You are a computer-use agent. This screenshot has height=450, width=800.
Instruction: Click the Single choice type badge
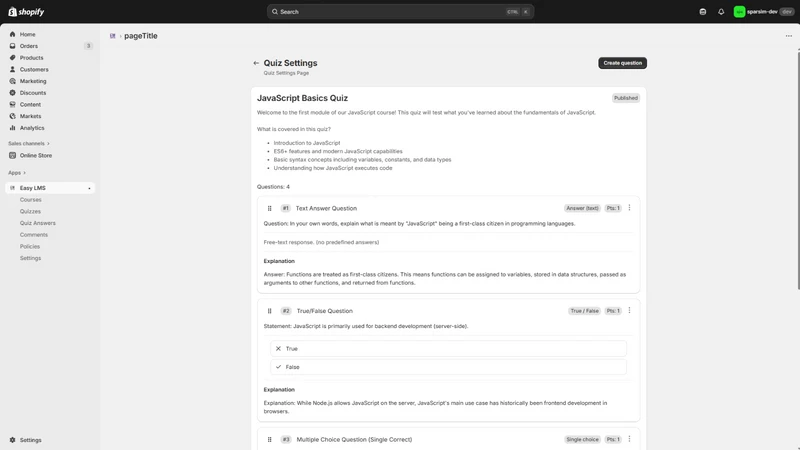[583, 439]
